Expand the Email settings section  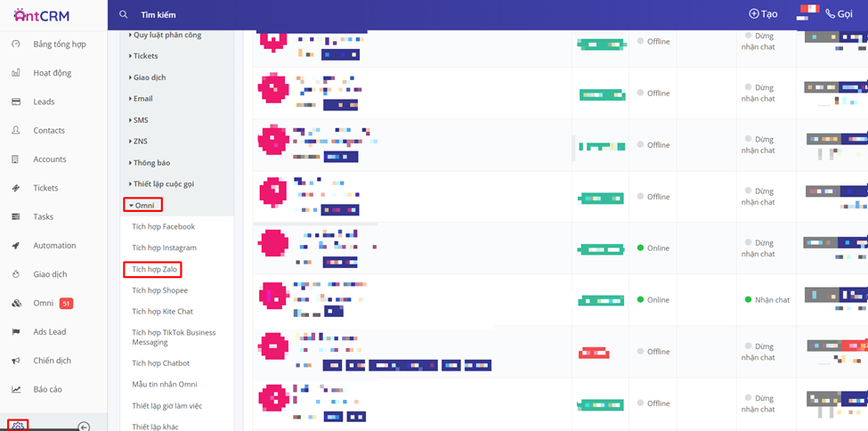142,99
